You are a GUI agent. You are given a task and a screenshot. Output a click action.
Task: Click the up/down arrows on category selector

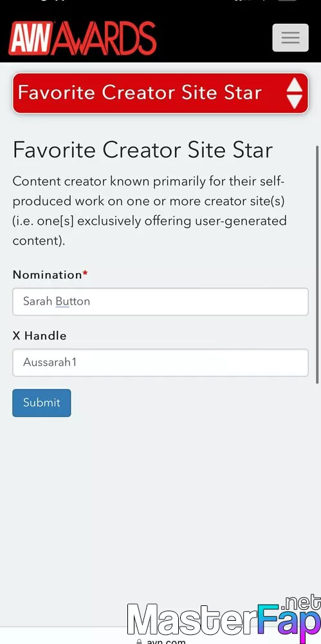295,93
